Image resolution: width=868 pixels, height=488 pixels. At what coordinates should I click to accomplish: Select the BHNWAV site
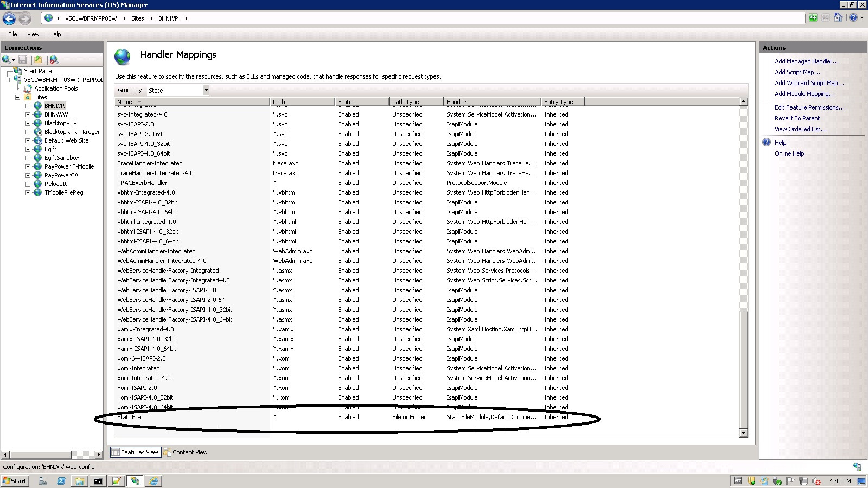[56, 114]
